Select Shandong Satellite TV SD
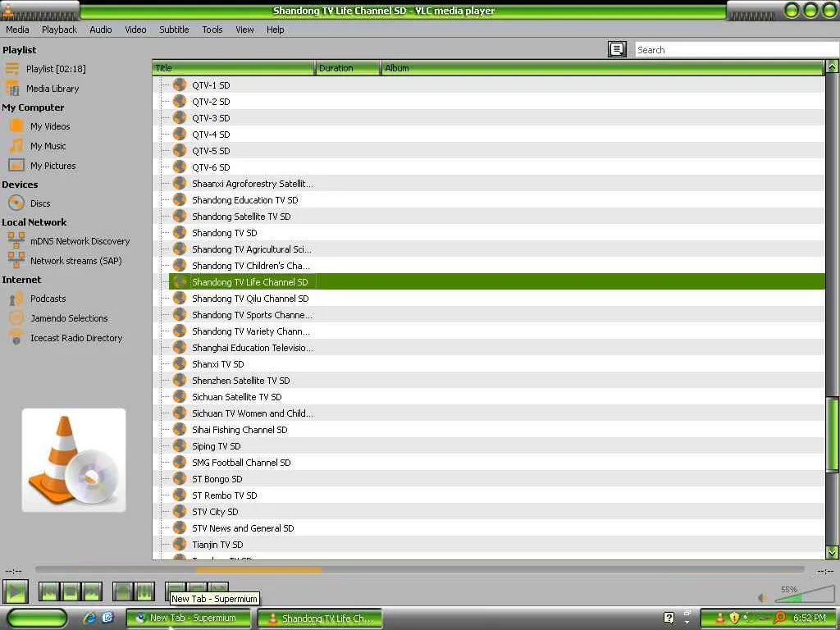The width and height of the screenshot is (840, 630). (241, 217)
